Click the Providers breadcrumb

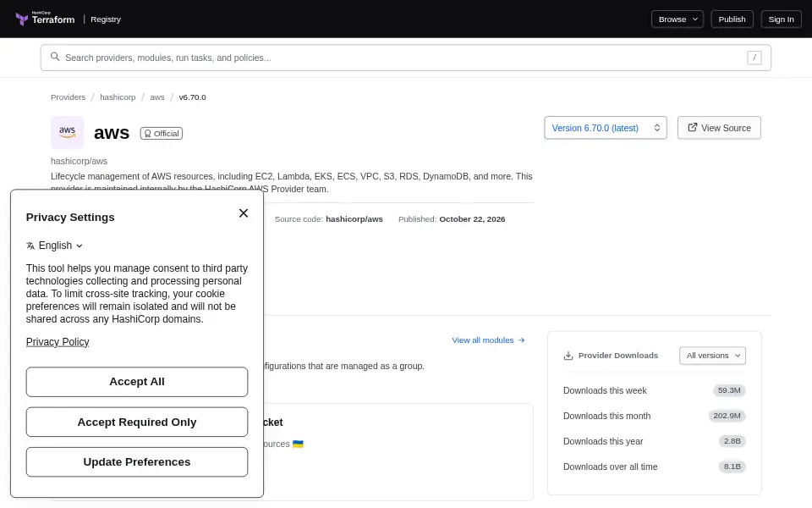[x=68, y=97]
